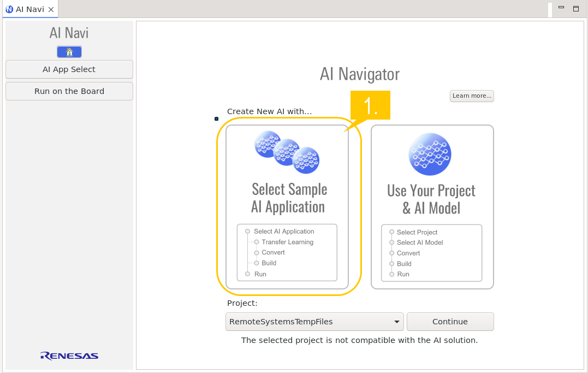Click the Select AI Model step
Viewport: 588px width, 373px height.
point(419,242)
